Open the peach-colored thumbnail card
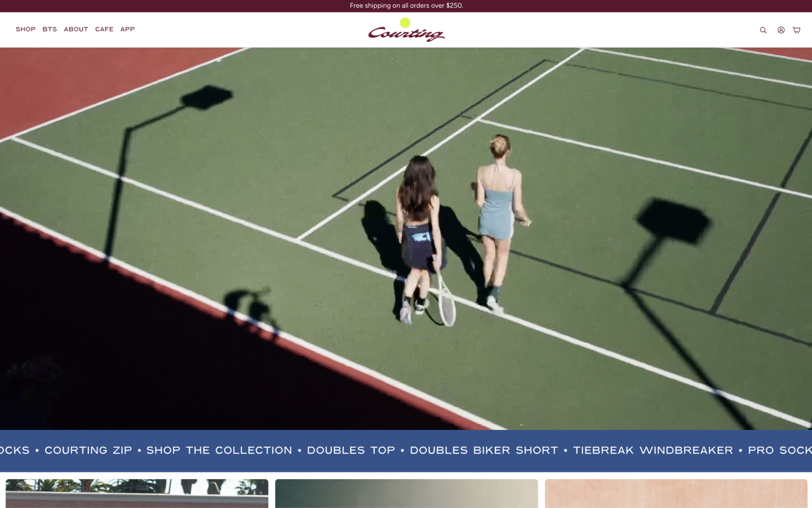Viewport: 812px width, 508px height. point(676,494)
